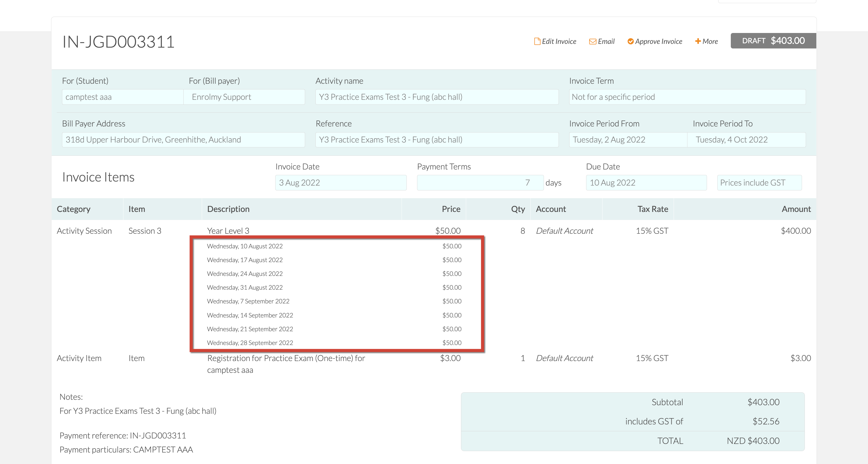Click the Notes text about Y3 Practice Exams

click(138, 411)
